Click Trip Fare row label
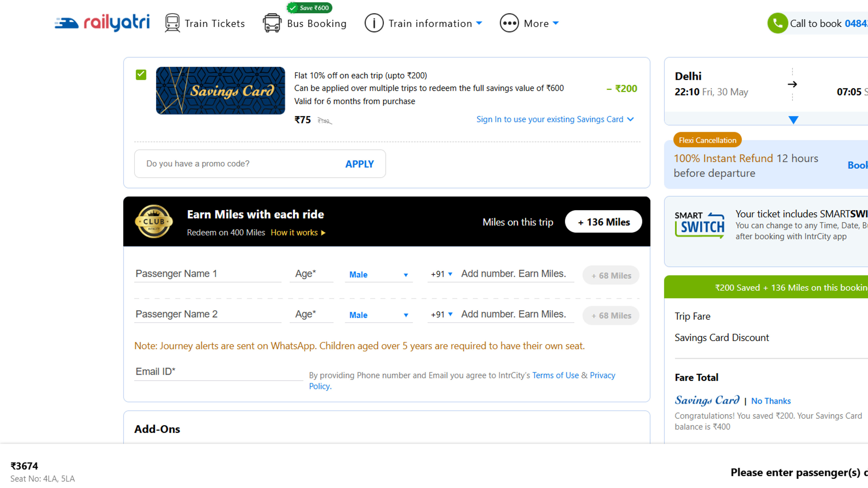The height and width of the screenshot is (488, 868). pyautogui.click(x=692, y=316)
